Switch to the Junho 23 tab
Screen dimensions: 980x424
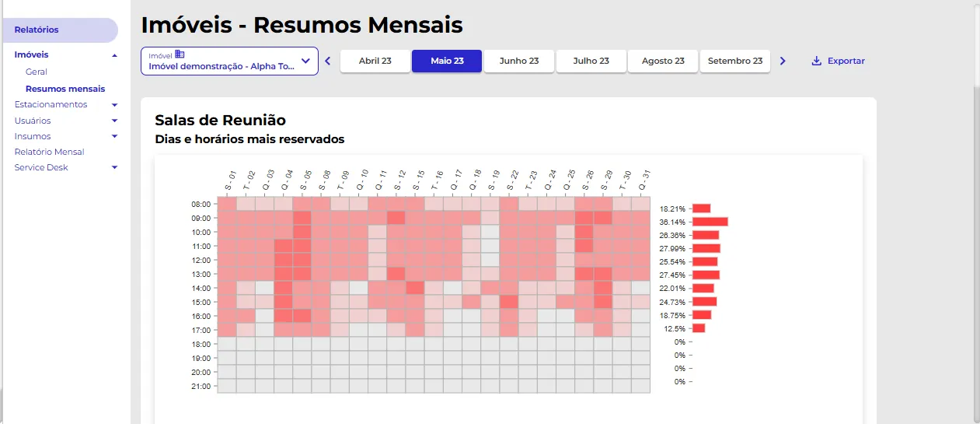pyautogui.click(x=518, y=61)
